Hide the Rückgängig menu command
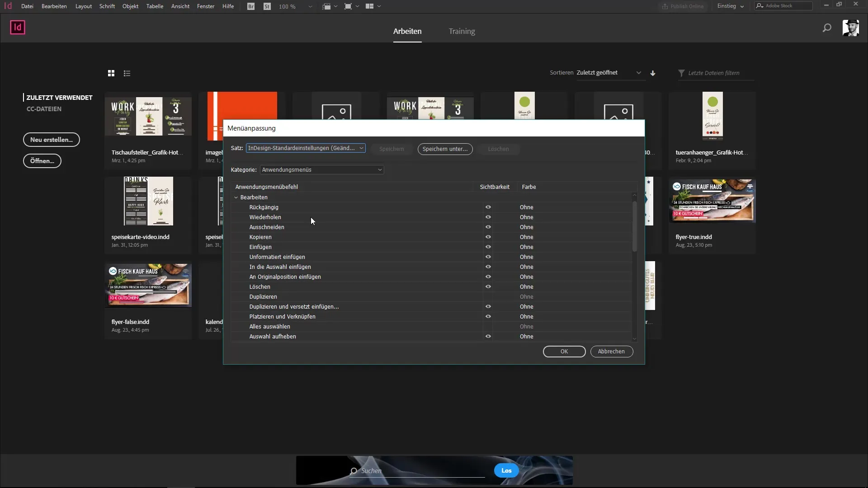This screenshot has height=488, width=868. [488, 207]
